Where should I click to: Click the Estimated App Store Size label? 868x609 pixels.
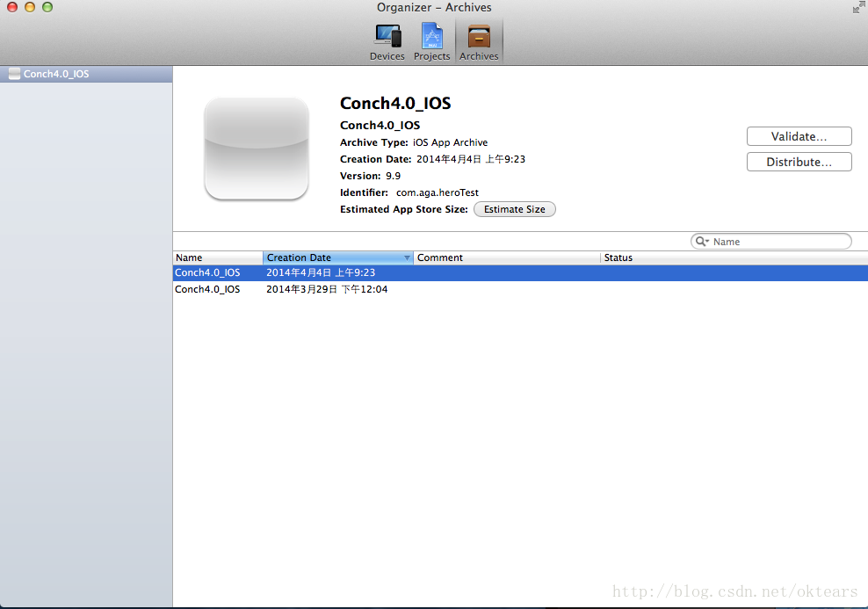point(403,209)
